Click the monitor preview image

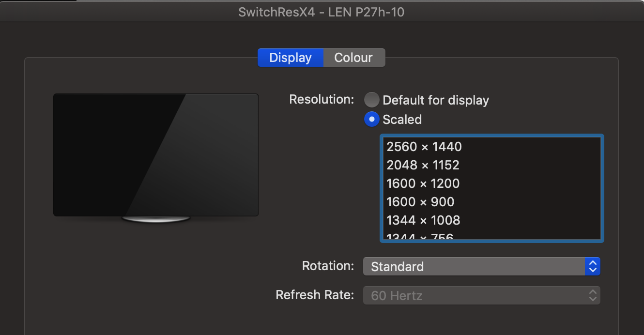click(x=156, y=158)
